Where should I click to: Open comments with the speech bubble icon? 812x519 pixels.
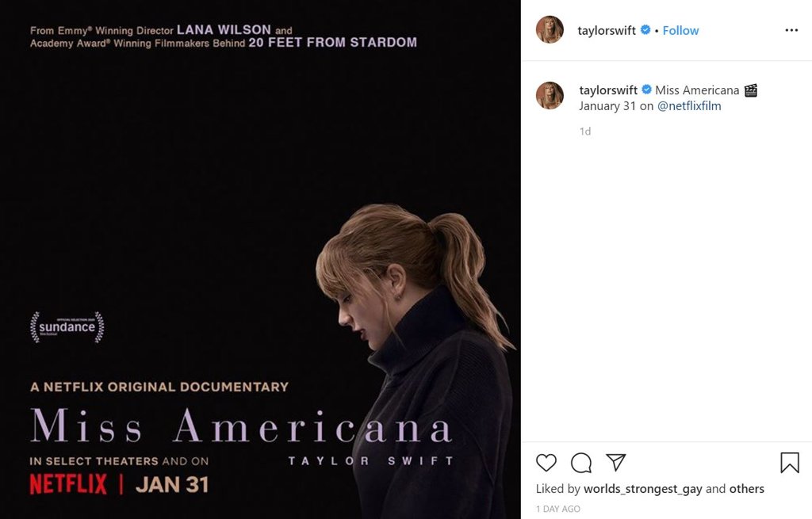click(581, 463)
